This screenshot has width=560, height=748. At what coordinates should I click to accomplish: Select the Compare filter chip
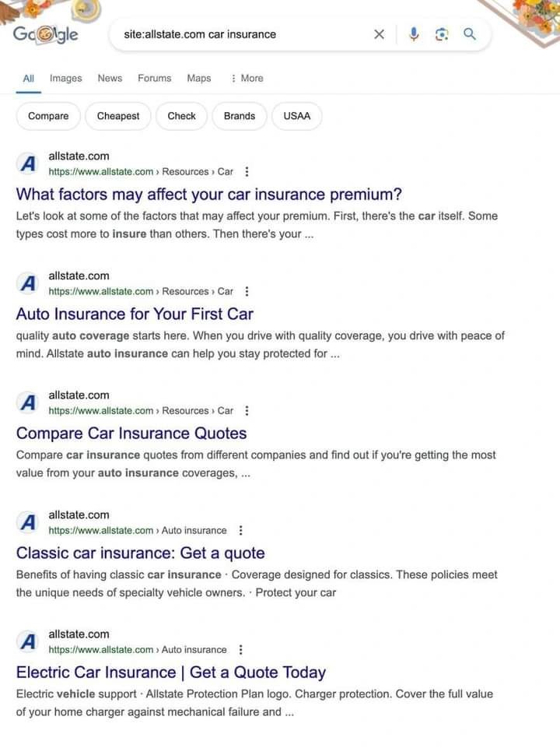coord(48,116)
